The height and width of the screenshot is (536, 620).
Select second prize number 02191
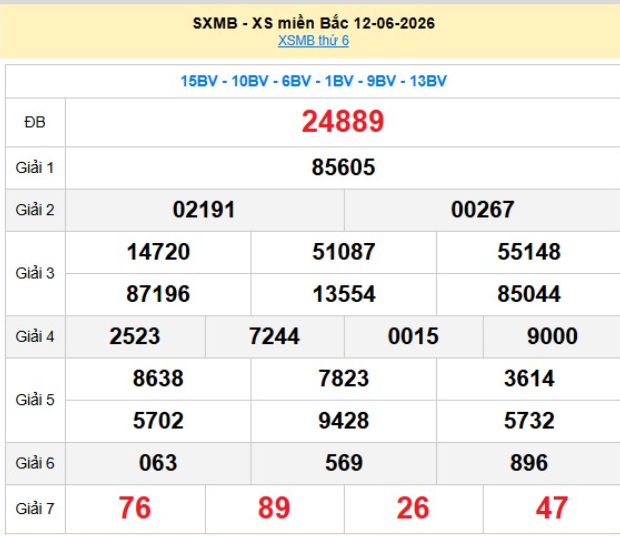pos(204,209)
